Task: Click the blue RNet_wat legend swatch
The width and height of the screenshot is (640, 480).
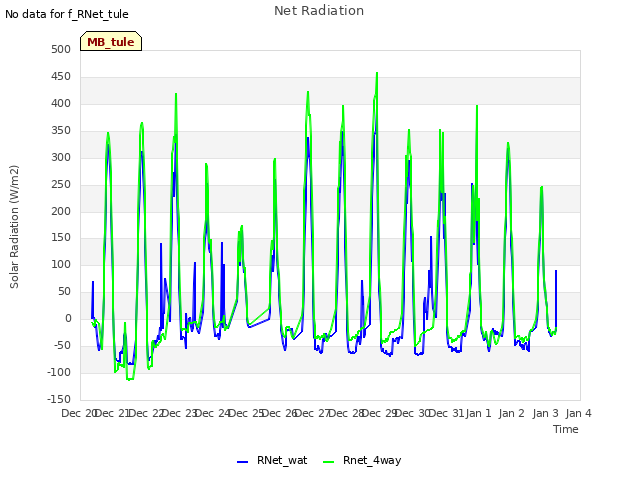Action: tap(242, 462)
